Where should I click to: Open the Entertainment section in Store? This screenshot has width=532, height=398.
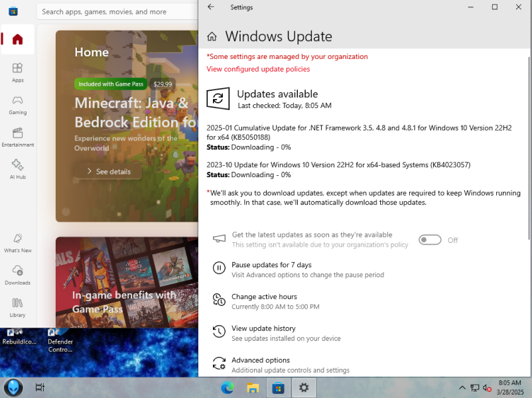point(17,137)
